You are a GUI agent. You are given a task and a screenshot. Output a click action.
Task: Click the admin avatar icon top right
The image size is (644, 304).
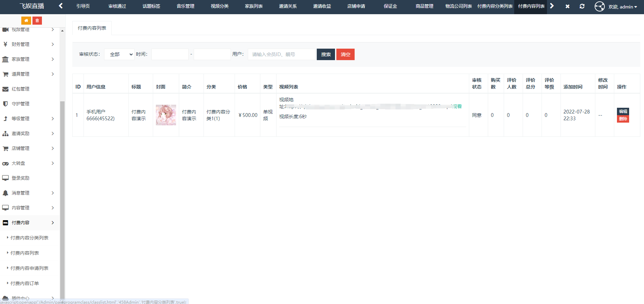[599, 6]
